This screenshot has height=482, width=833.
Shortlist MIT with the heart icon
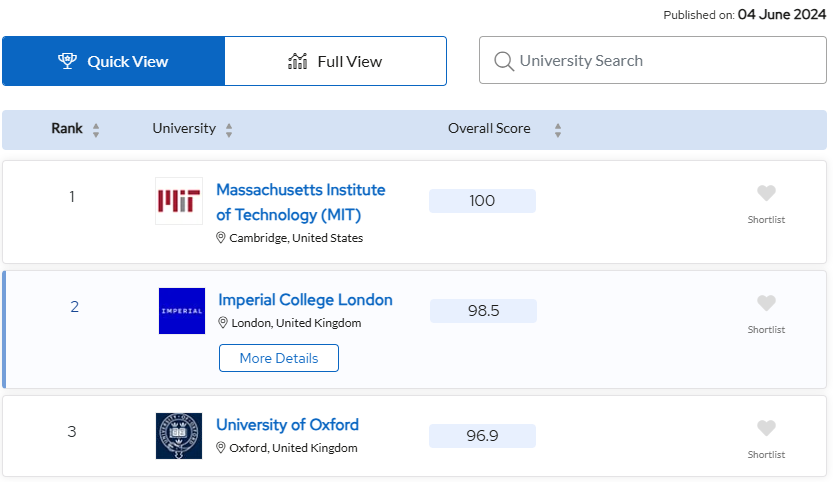tap(766, 193)
